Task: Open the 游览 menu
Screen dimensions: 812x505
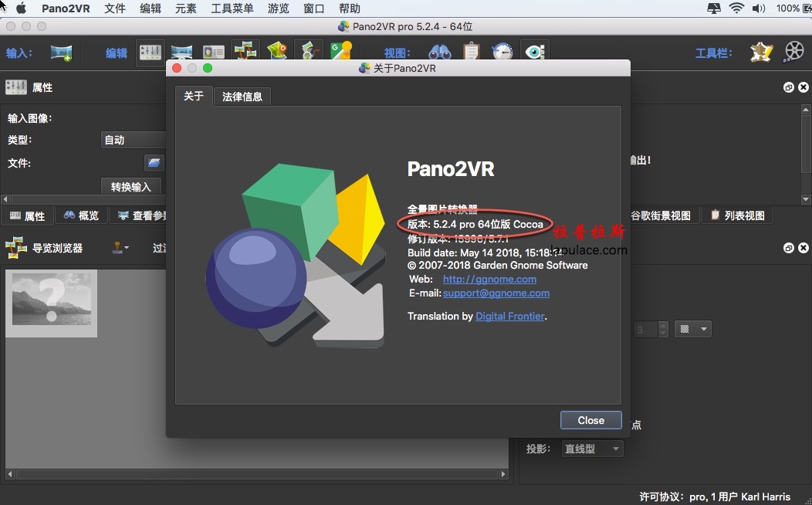Action: pos(278,8)
